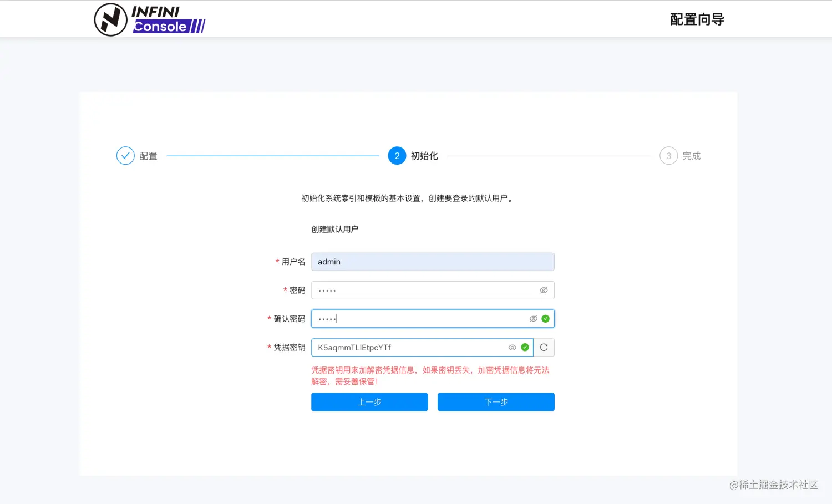
Task: Click the completed 配置 step checkmark circle
Action: 125,156
